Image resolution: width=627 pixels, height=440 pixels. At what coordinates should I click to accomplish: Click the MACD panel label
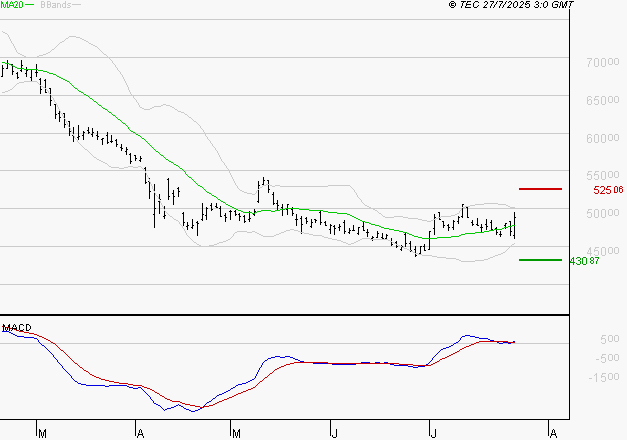pos(15,328)
